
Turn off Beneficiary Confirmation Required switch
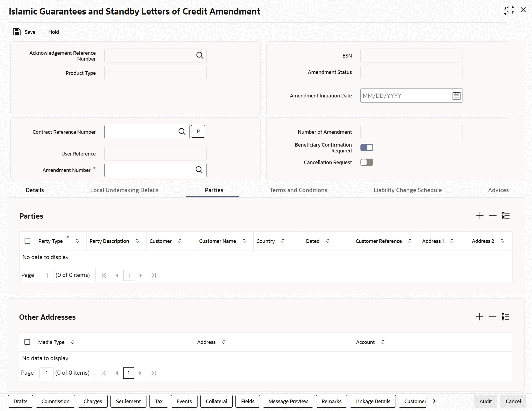click(367, 147)
